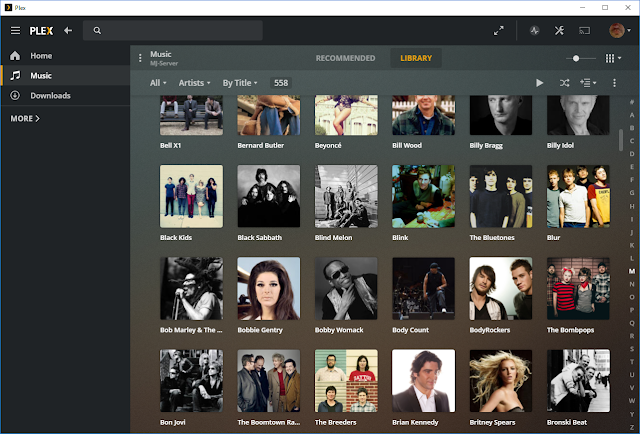
Task: Click The Boomtown Ra... artist name
Action: coord(269,422)
